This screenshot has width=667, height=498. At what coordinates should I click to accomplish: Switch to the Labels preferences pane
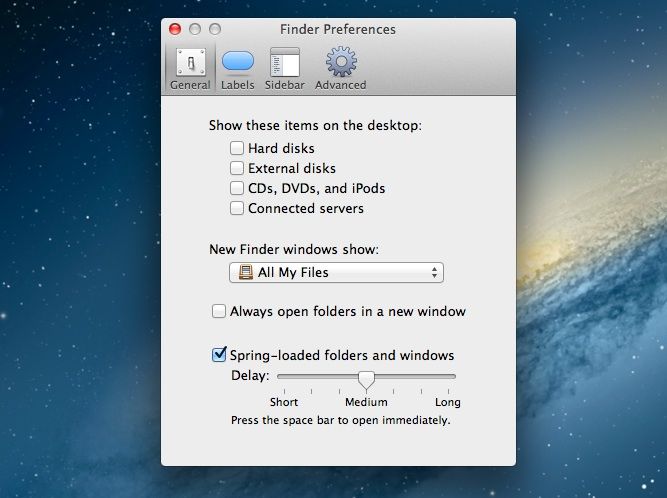[237, 68]
